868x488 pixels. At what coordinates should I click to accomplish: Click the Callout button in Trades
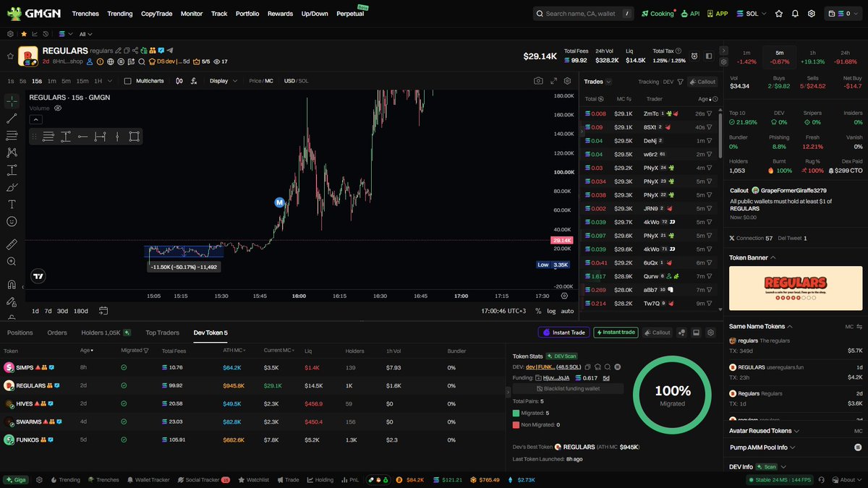pyautogui.click(x=701, y=82)
